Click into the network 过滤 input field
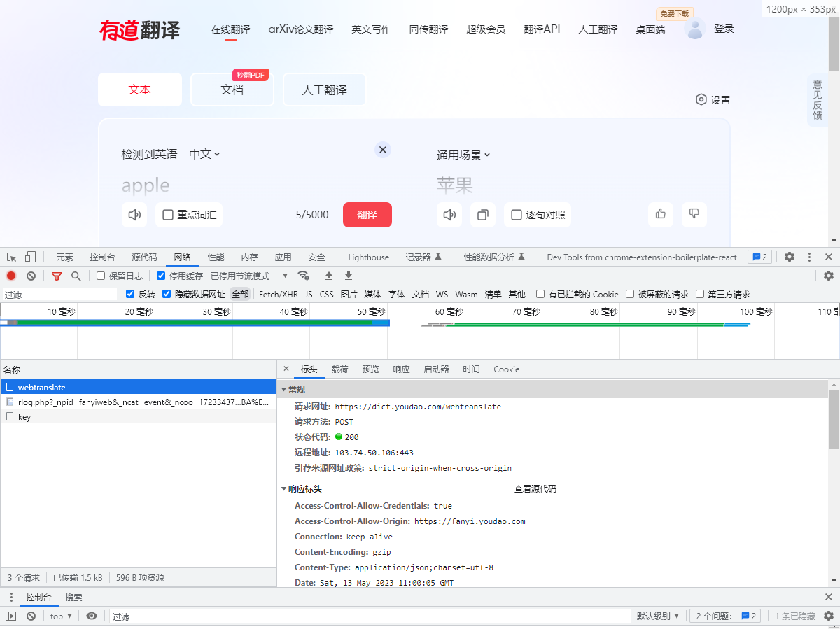 point(59,295)
